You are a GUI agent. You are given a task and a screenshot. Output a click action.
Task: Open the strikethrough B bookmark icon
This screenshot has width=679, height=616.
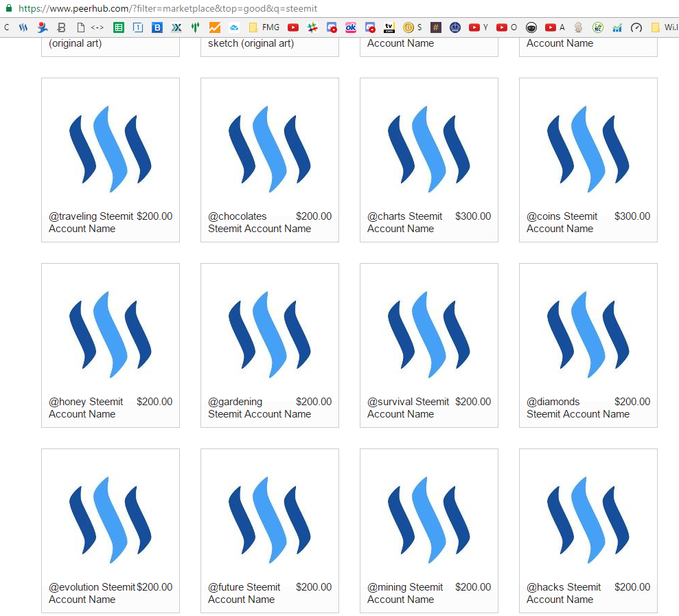pos(62,27)
